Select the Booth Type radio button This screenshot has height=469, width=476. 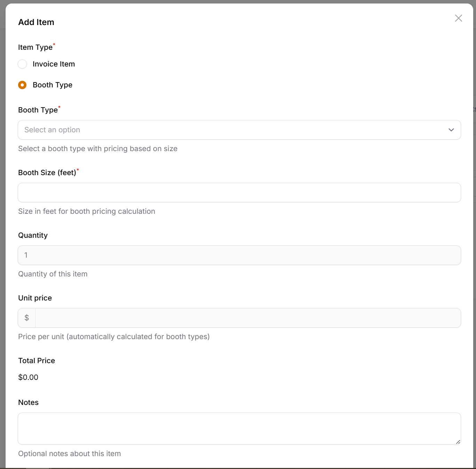point(22,85)
